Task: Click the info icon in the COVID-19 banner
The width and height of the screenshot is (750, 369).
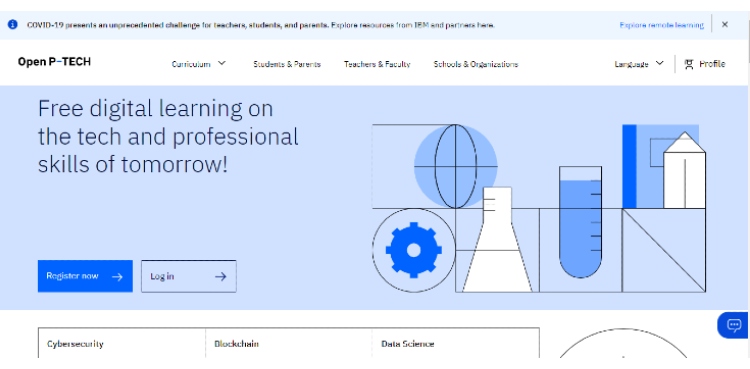Action: click(x=12, y=24)
